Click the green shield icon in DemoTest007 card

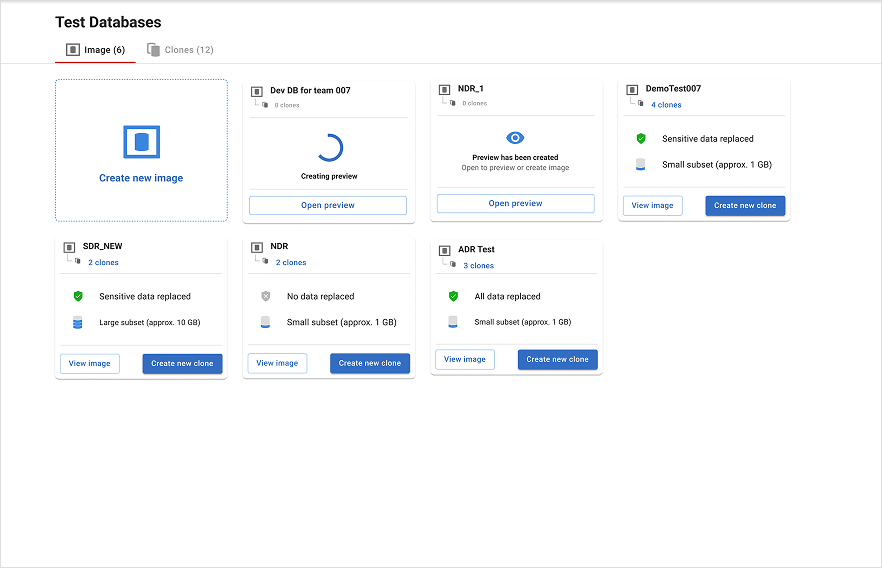pos(641,139)
